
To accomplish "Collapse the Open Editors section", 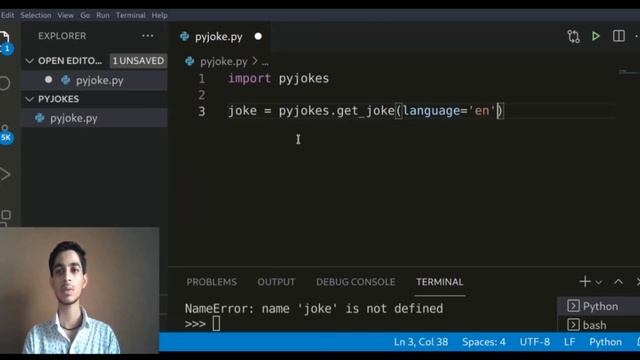I will click(29, 61).
